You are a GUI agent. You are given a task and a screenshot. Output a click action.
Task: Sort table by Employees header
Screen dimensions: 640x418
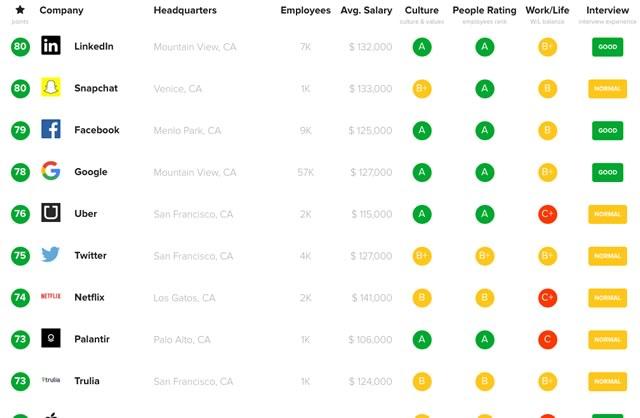[305, 11]
